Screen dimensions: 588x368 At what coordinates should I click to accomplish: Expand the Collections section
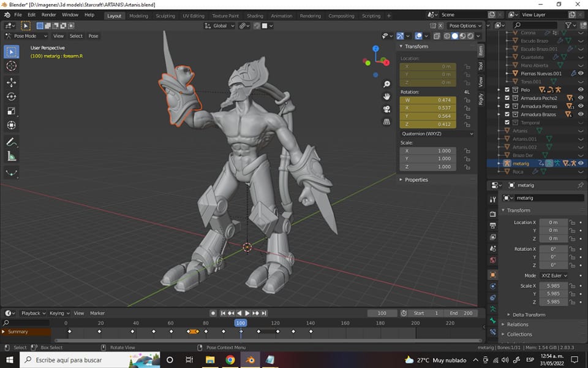coord(519,334)
